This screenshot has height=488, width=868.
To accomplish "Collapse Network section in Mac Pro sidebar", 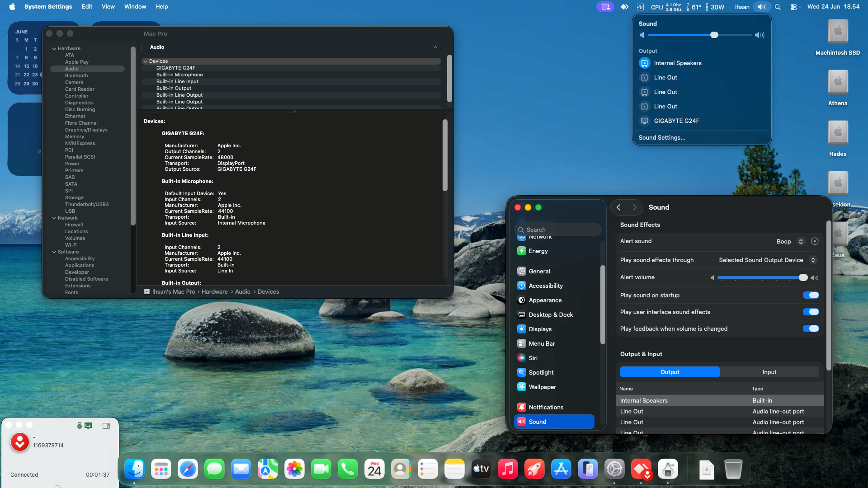I will (54, 218).
